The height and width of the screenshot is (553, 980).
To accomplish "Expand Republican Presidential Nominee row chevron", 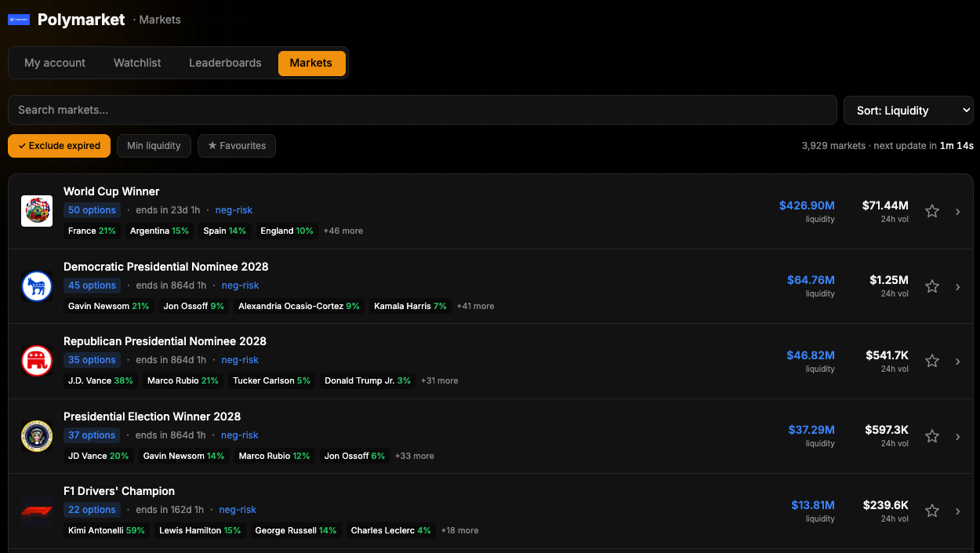I will 958,361.
